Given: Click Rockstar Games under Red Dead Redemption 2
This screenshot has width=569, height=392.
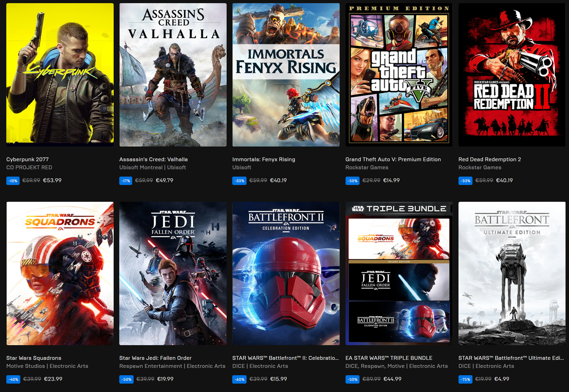Looking at the screenshot, I should point(480,167).
